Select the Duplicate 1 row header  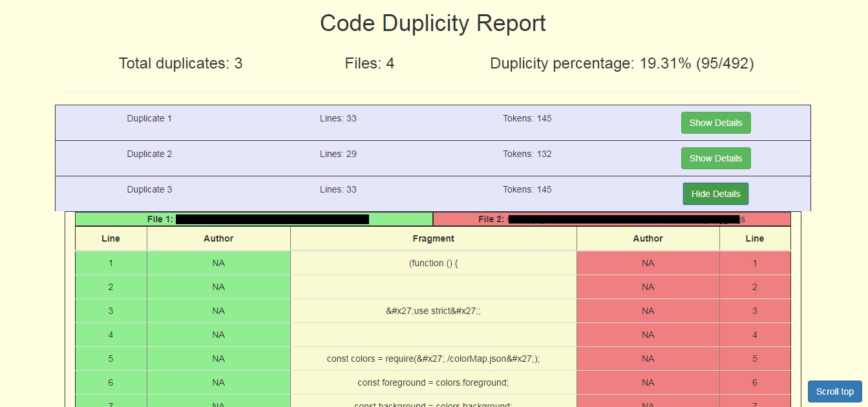[x=149, y=118]
